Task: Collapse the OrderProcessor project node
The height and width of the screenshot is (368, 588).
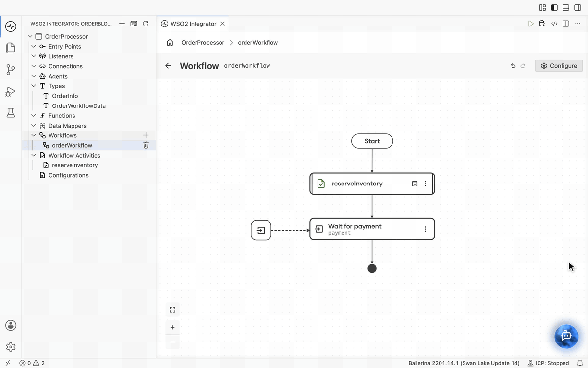Action: click(30, 36)
